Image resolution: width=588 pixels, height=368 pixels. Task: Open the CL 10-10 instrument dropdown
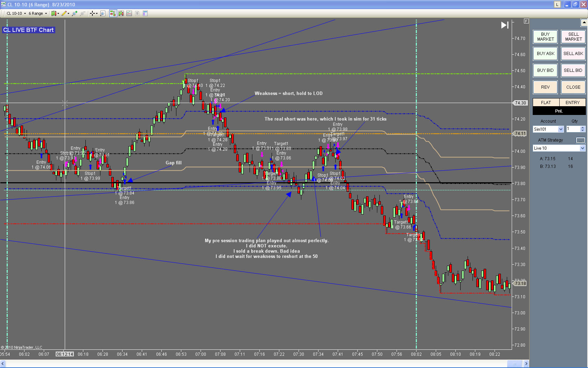[16, 13]
